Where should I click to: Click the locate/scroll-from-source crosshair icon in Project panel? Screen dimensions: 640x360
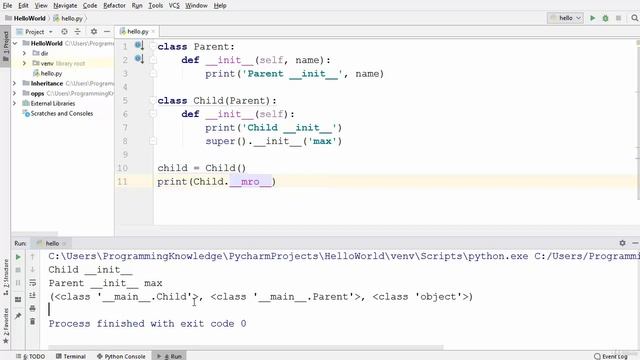click(x=64, y=31)
